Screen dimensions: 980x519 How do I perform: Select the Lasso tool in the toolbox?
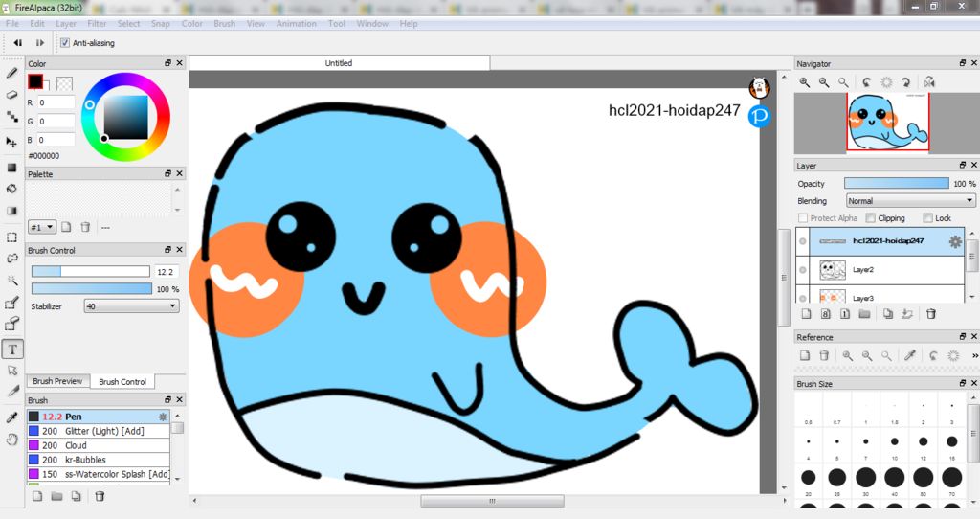coord(11,259)
